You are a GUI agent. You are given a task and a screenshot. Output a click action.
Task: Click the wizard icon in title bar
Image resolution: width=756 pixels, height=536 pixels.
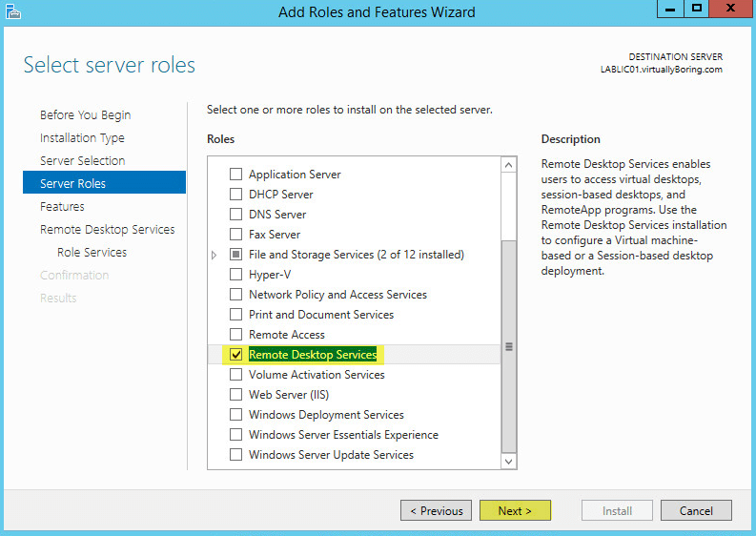[13, 11]
